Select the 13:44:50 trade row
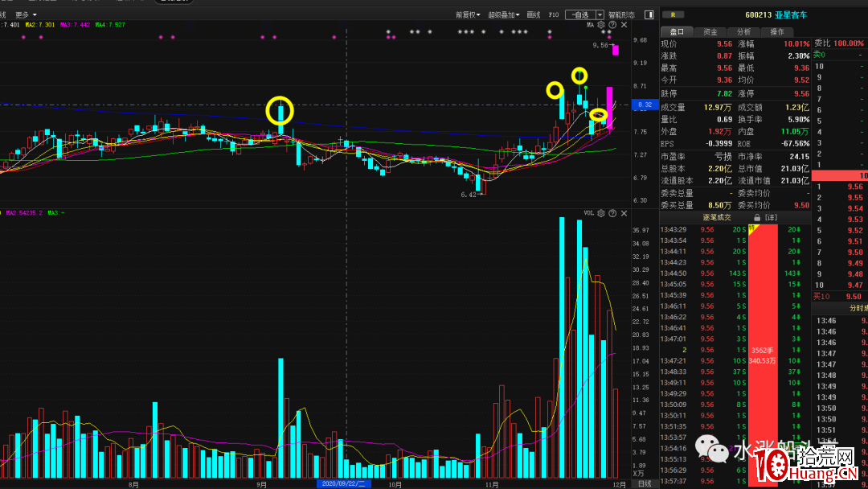Image resolution: width=868 pixels, height=489 pixels. pyautogui.click(x=731, y=273)
